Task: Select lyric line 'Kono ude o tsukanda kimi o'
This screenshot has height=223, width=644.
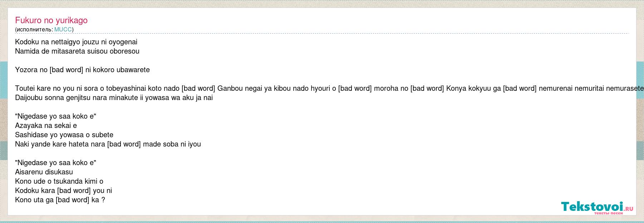Action: click(x=59, y=181)
